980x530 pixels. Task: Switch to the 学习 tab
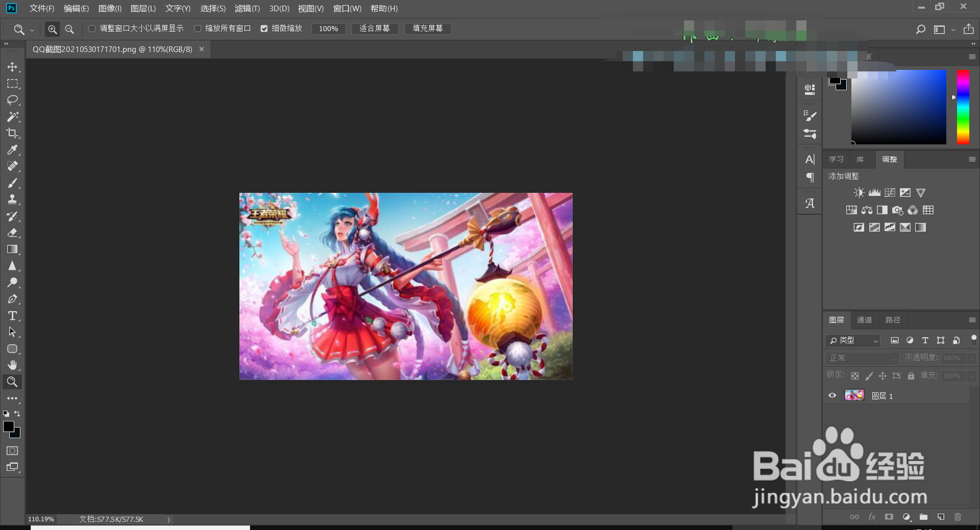click(836, 159)
